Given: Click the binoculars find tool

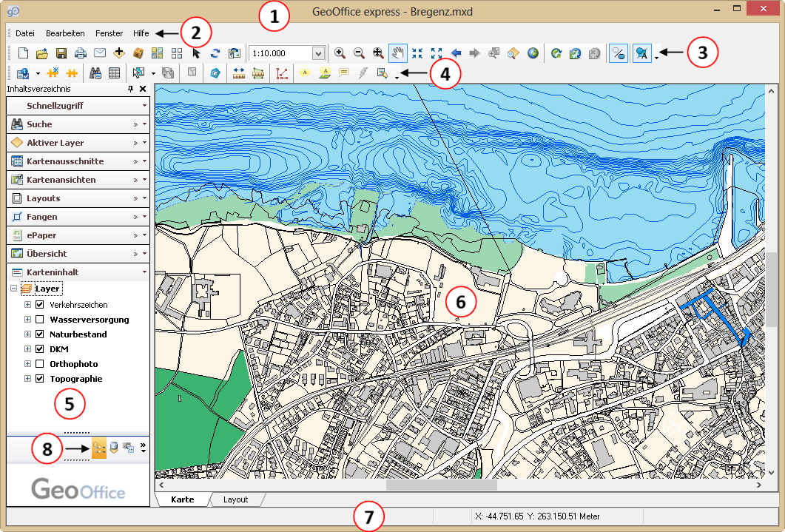Looking at the screenshot, I should (95, 73).
